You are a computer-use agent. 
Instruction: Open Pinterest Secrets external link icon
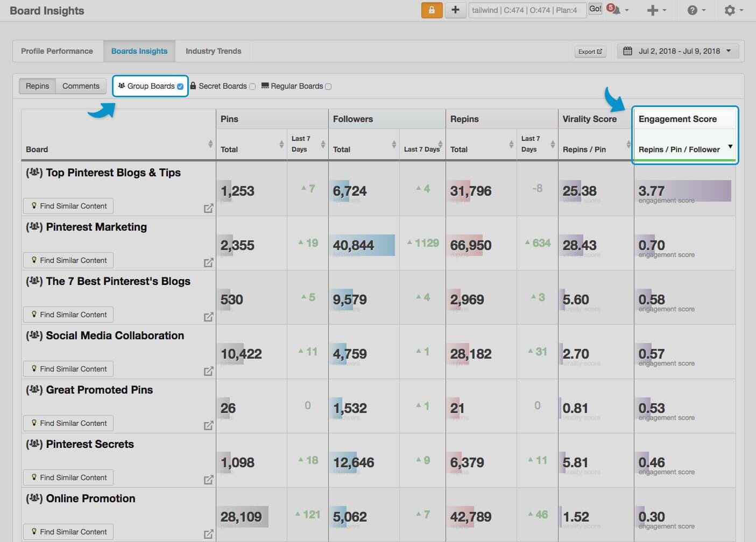click(208, 480)
